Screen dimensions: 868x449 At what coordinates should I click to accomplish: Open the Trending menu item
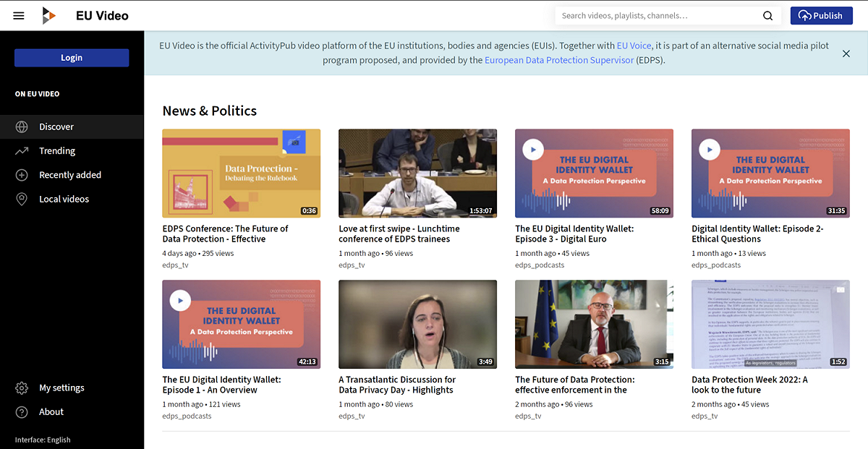point(72,150)
